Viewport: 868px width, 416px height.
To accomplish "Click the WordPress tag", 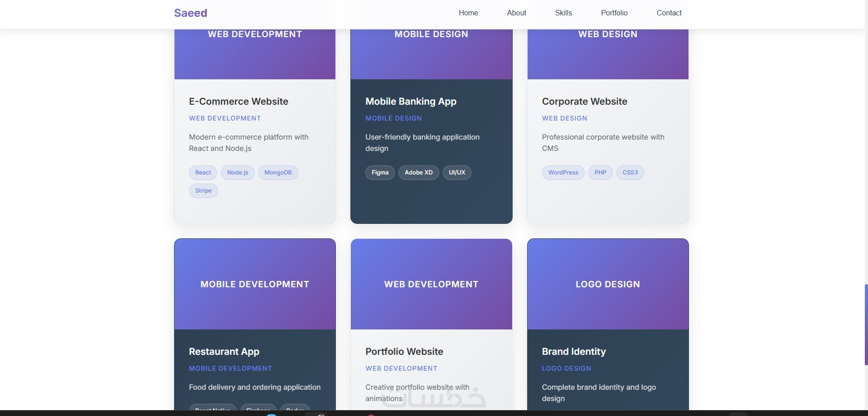I will [563, 173].
